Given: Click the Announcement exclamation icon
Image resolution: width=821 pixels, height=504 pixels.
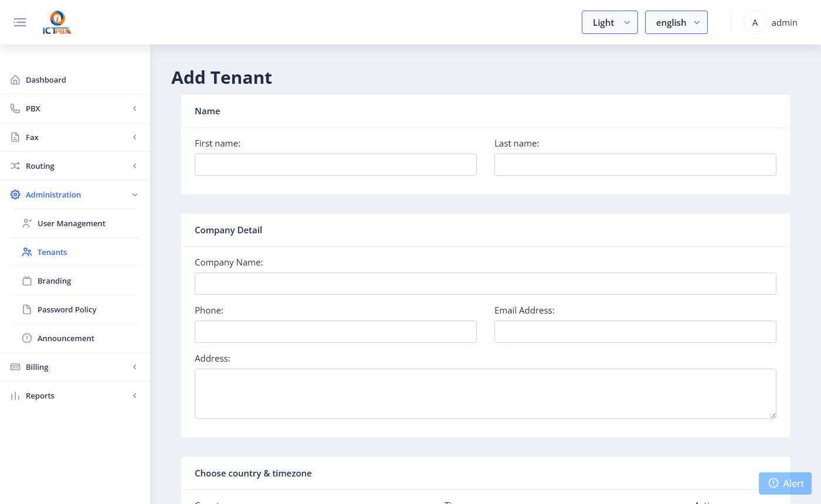Looking at the screenshot, I should (27, 338).
